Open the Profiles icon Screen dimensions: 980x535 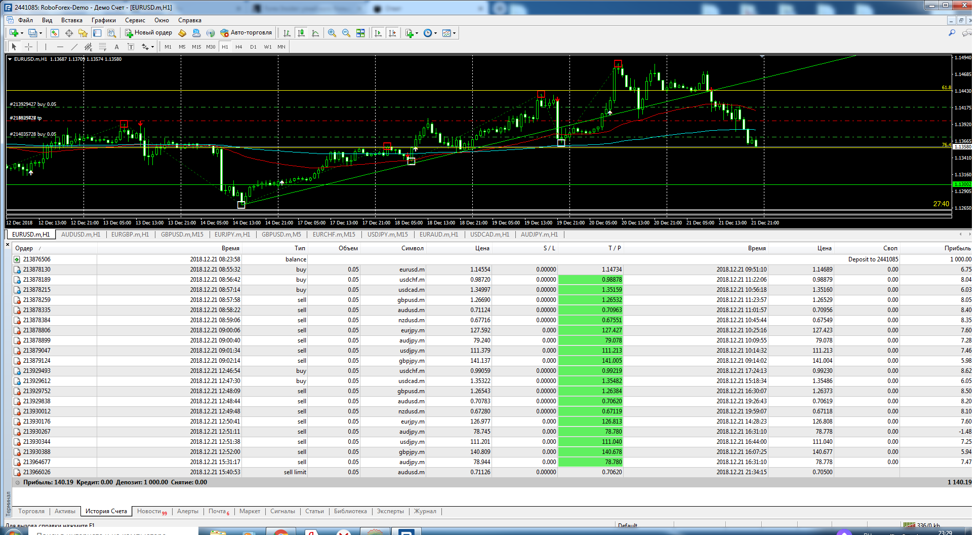coord(32,33)
